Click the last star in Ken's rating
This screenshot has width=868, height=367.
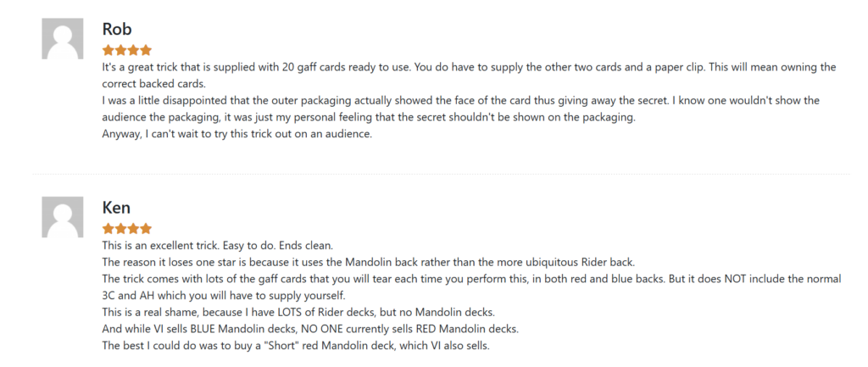tap(146, 229)
